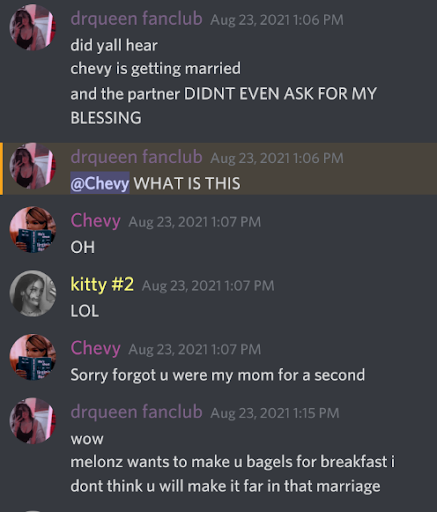Open drqueen fanclub's avatar on the 1:15 PM message
The image size is (437, 512).
pos(33,421)
